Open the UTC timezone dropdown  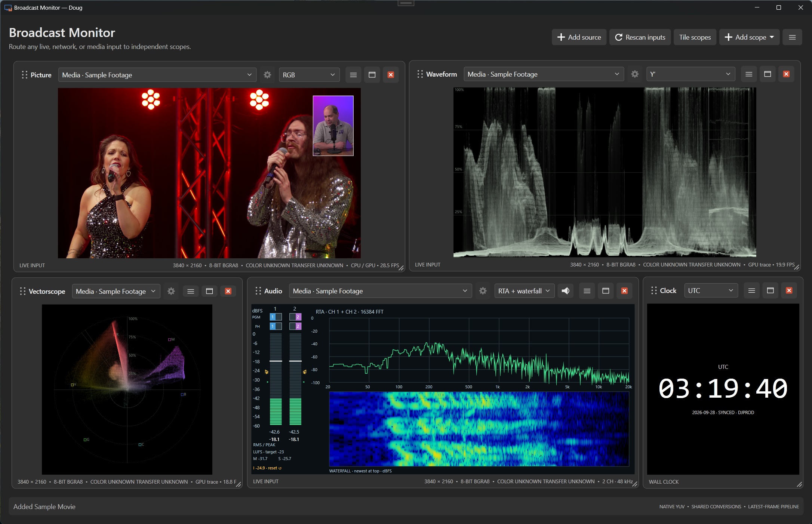711,290
